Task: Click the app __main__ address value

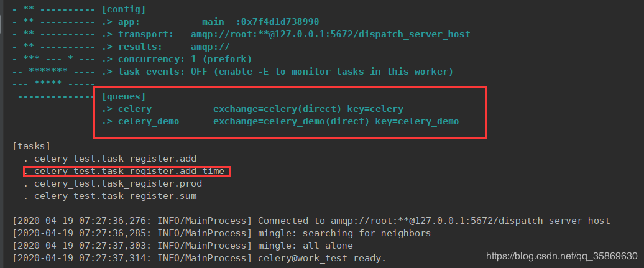Action: tap(255, 22)
